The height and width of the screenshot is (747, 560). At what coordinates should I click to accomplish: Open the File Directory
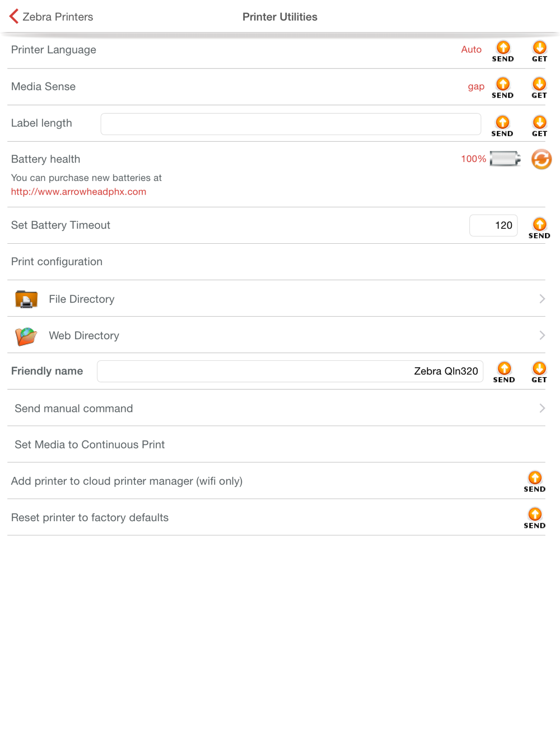276,299
